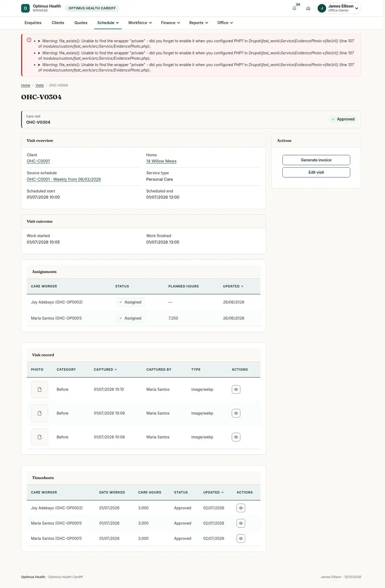Viewport: 385px width, 588px height.
Task: Click the Date Worked header in Timesheets
Action: click(112, 492)
